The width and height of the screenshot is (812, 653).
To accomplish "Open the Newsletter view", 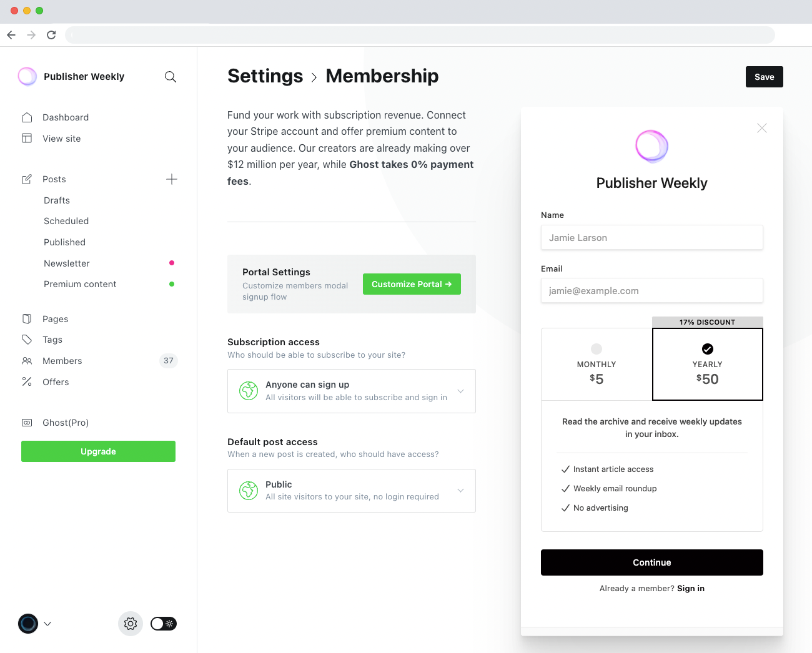I will point(67,263).
